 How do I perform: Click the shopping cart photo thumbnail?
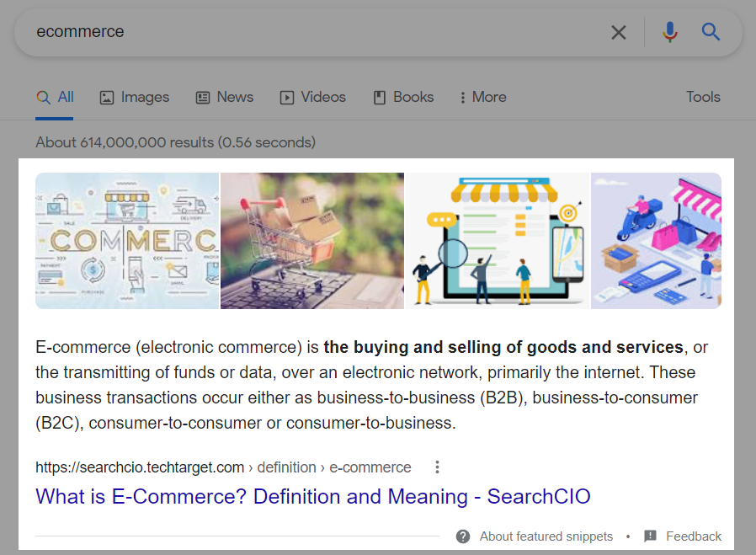click(311, 240)
